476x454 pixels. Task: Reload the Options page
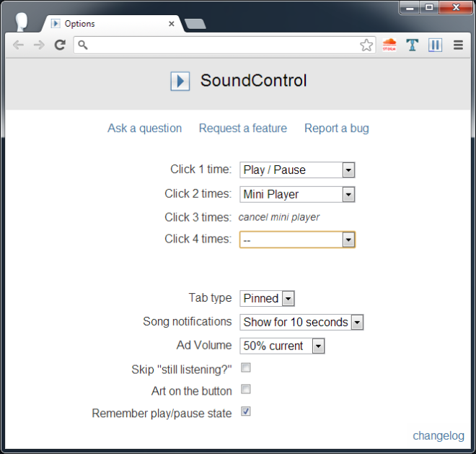click(x=60, y=45)
